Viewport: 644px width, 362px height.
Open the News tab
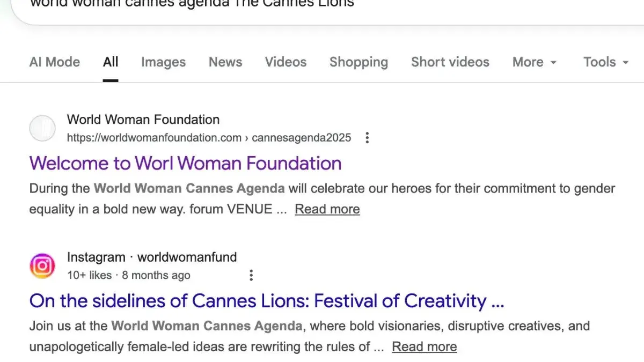pos(225,62)
